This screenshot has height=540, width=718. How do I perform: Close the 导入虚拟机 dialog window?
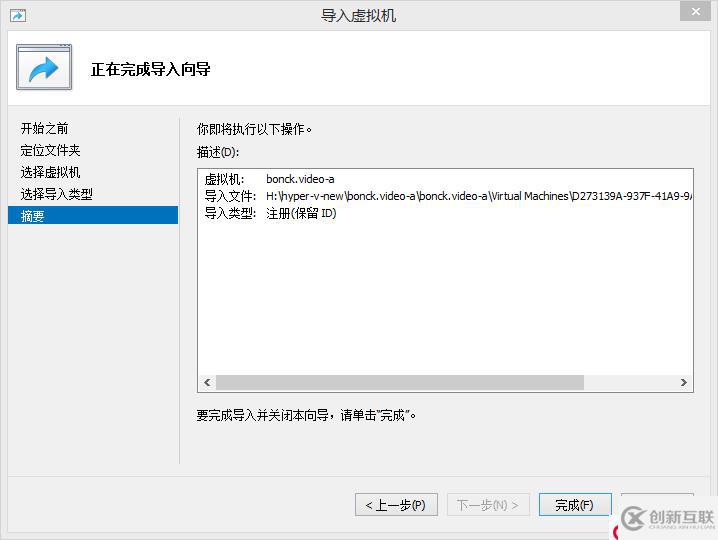point(695,11)
